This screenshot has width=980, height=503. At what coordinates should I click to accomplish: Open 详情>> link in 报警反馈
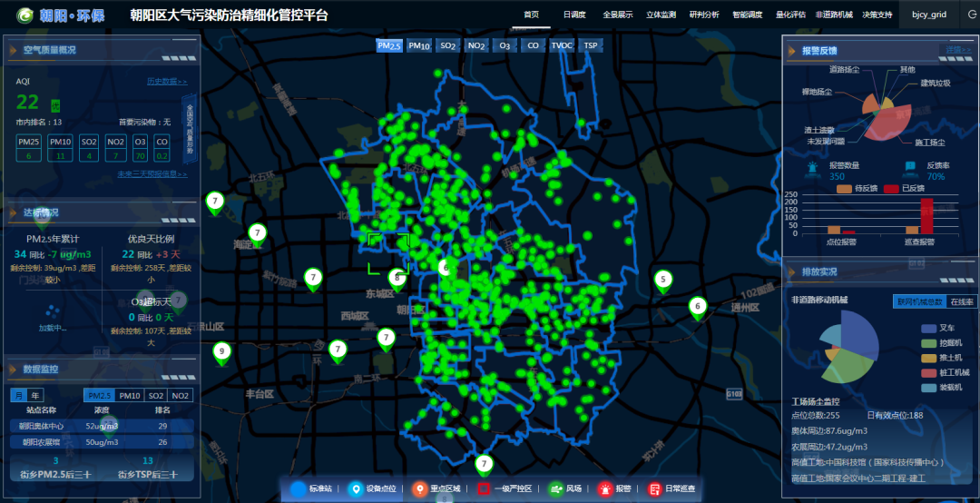pos(958,49)
